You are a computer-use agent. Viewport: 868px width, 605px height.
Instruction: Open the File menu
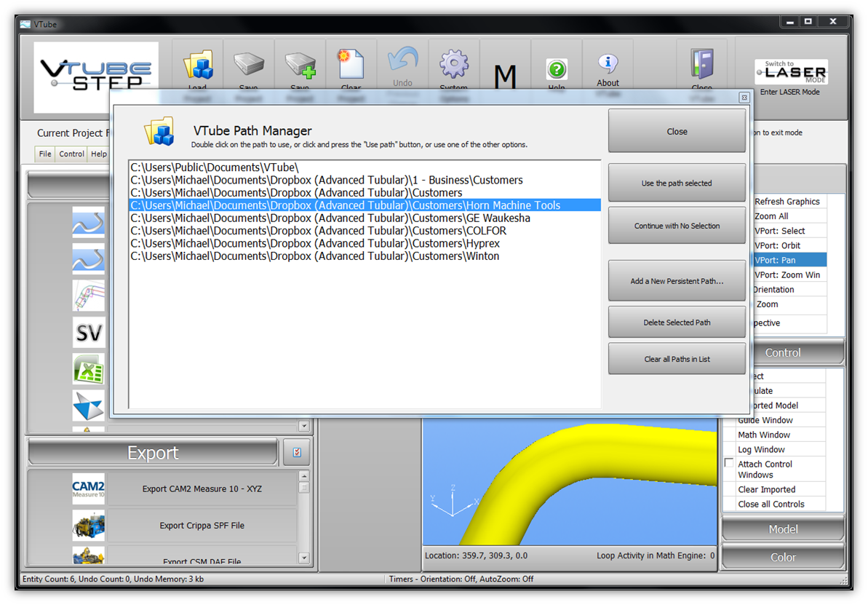click(45, 154)
